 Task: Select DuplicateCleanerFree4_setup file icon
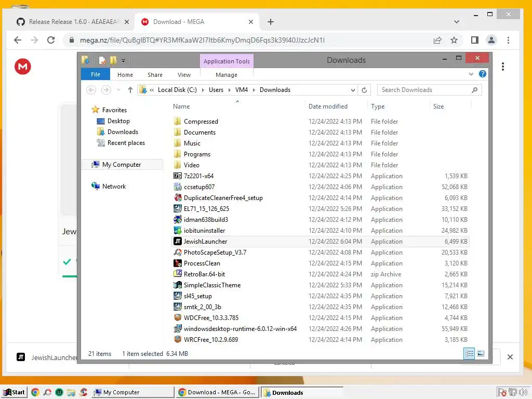coord(178,197)
